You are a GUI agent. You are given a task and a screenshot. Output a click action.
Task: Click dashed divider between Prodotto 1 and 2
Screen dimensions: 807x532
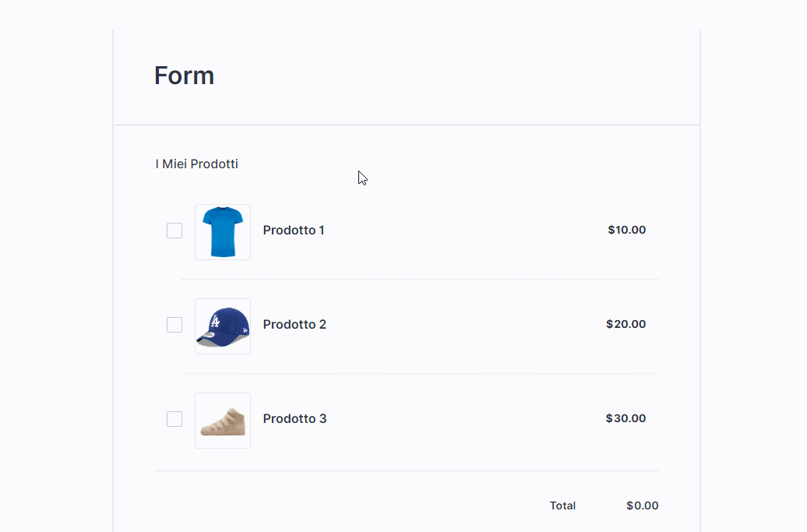click(420, 279)
